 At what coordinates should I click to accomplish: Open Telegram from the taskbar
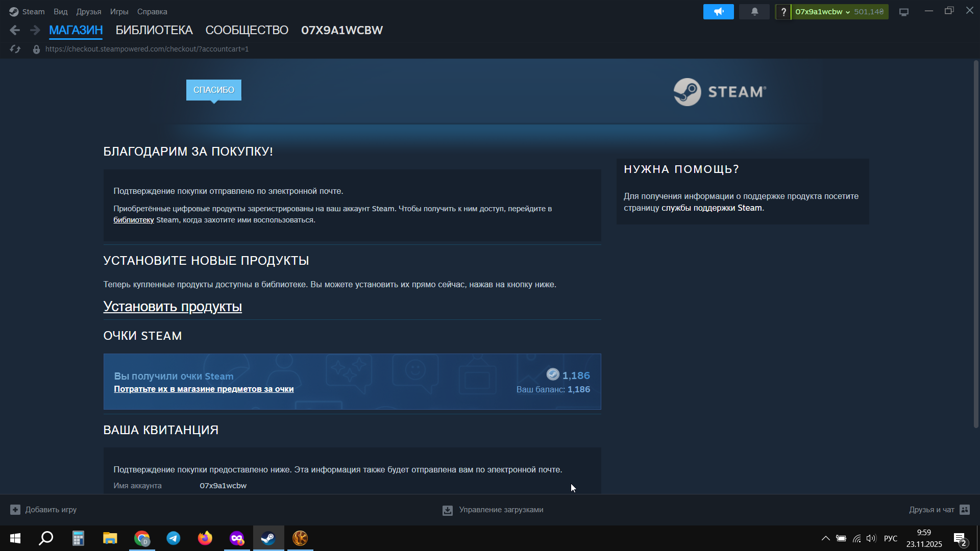(174, 538)
